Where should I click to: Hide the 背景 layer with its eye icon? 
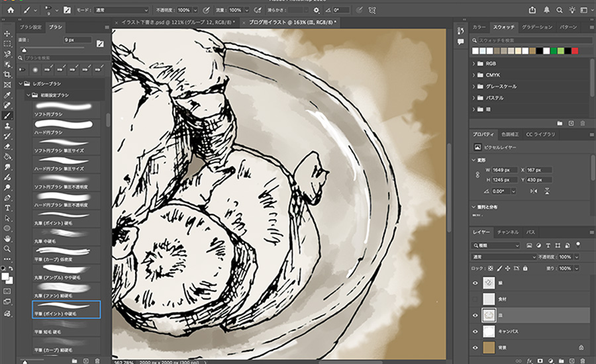click(475, 347)
